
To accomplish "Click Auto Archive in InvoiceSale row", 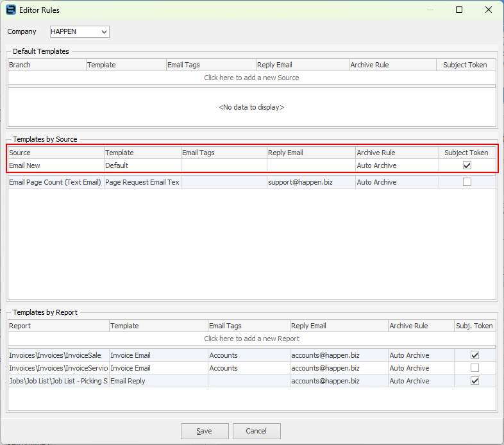I will (x=421, y=355).
